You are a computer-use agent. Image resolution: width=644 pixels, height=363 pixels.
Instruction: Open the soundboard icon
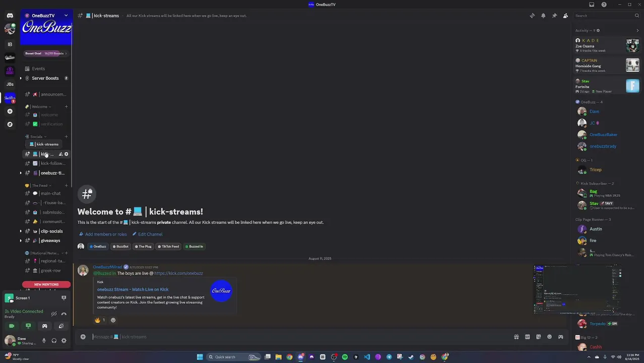click(61, 326)
